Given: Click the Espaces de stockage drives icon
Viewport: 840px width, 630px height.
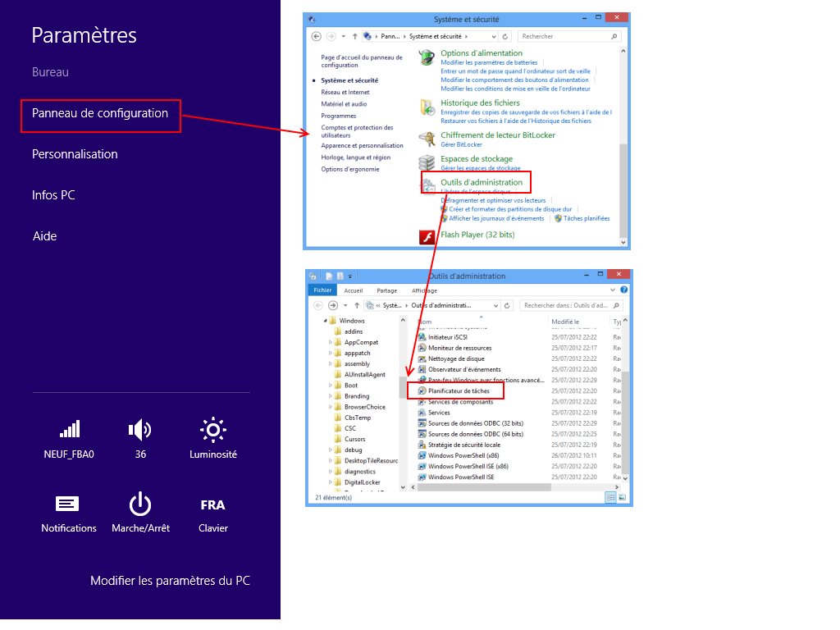Looking at the screenshot, I should (427, 162).
